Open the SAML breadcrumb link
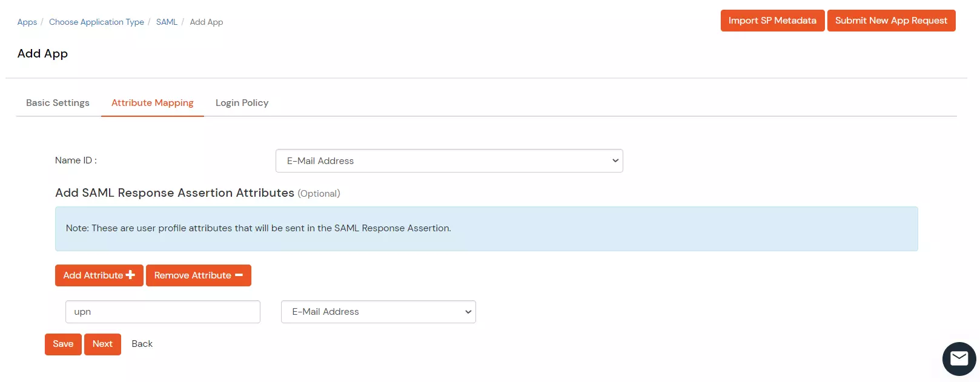Image resolution: width=980 pixels, height=382 pixels. tap(167, 22)
